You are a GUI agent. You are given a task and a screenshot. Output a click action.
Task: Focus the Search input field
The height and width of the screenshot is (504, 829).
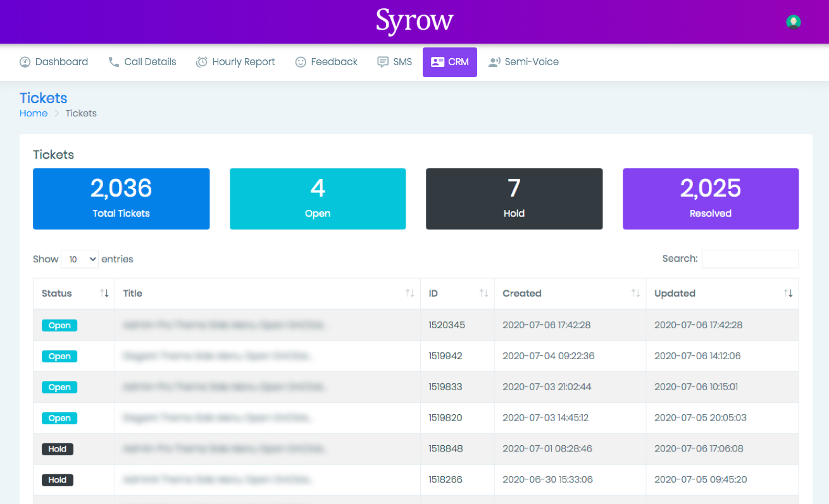(x=750, y=259)
